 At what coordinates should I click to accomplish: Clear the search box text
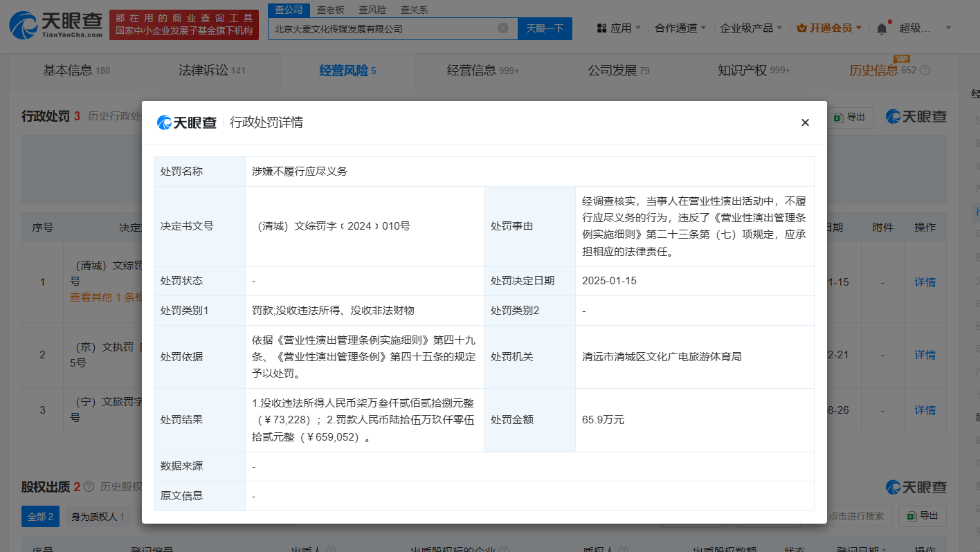tap(503, 28)
